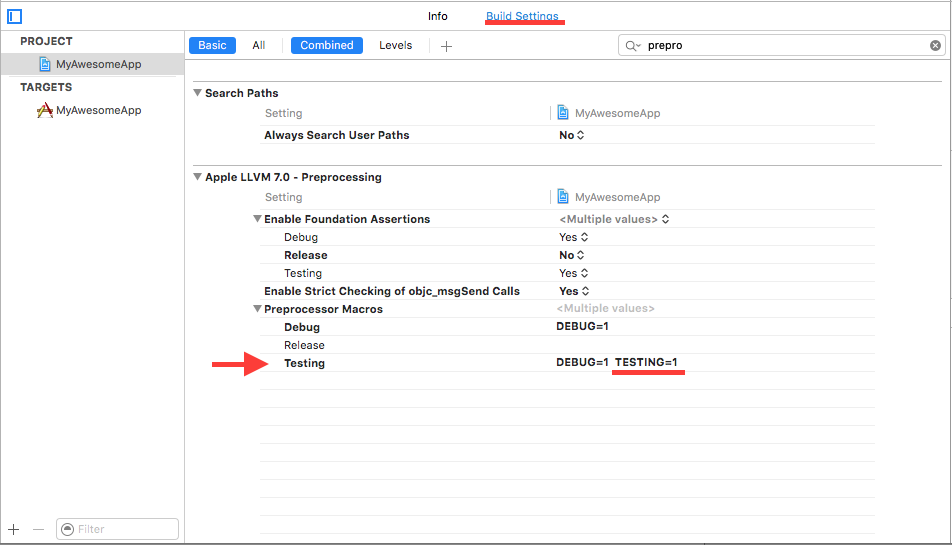
Task: Change Strict Checking objc_msgSend Yes value
Action: tap(574, 291)
